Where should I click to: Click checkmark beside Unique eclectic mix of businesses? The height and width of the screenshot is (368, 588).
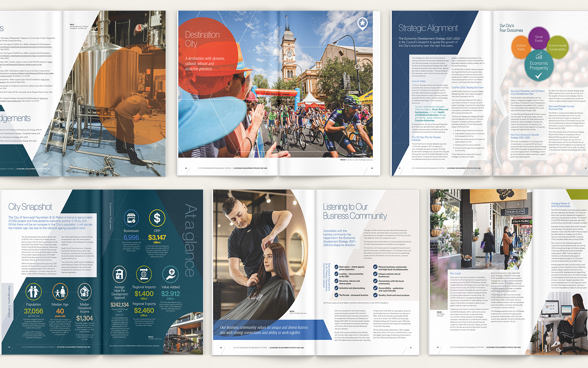[375, 274]
